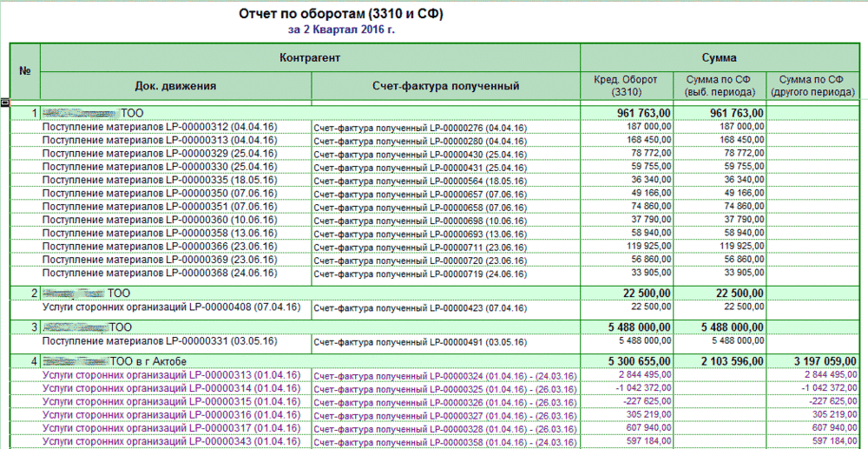Image resolution: width=868 pixels, height=449 pixels.
Task: Open document Поступление материалов LP-00000369 (23.06.16)
Action: [160, 260]
